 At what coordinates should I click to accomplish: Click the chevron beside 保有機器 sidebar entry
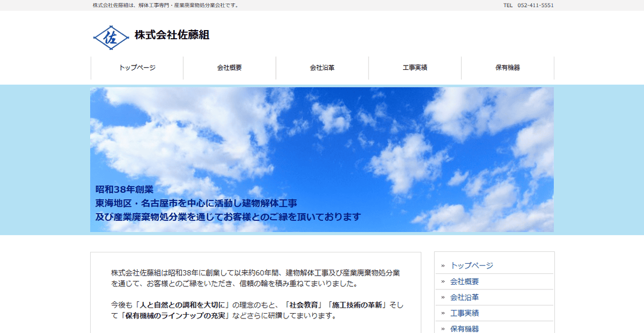click(x=442, y=329)
